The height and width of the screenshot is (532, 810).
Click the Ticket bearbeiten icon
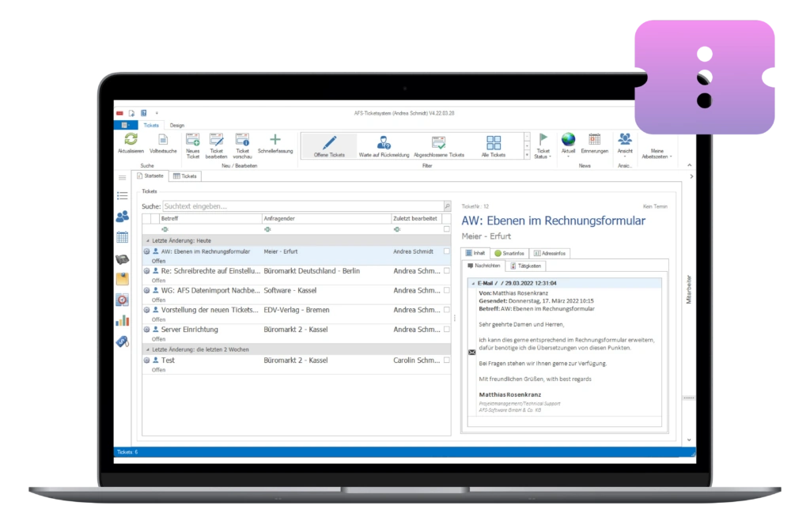tap(217, 139)
